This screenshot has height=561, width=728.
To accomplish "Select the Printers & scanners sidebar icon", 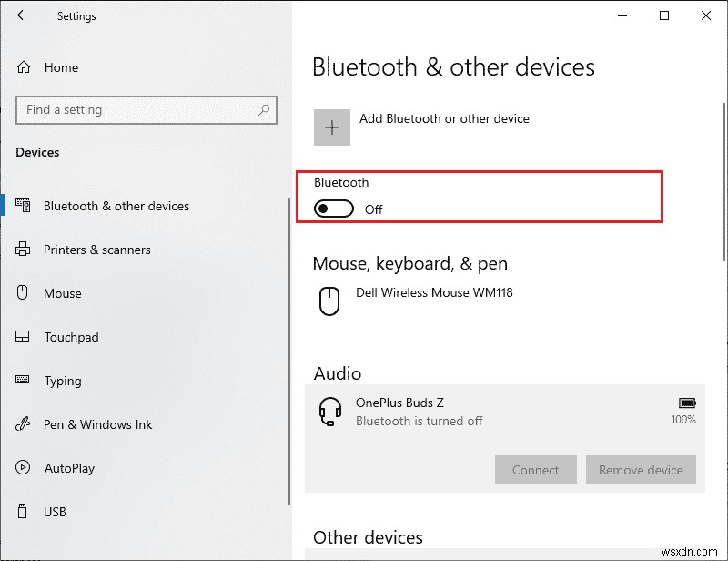I will pyautogui.click(x=23, y=250).
